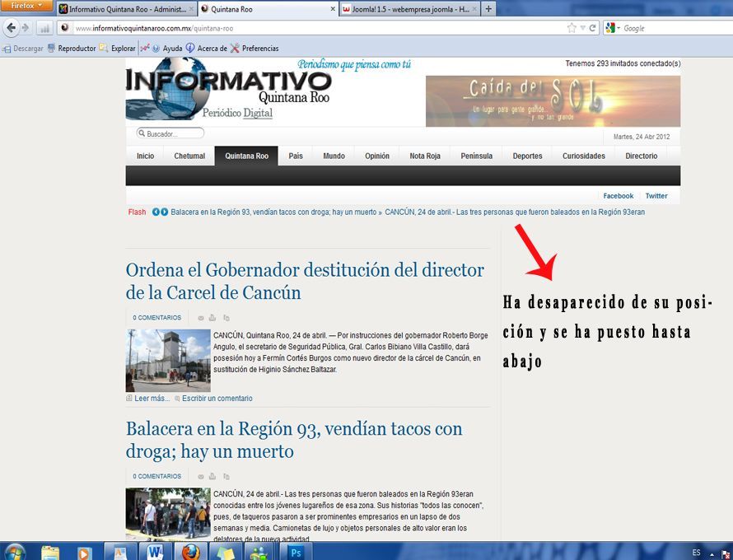Open the Balacera article photo thumbnail
This screenshot has width=733, height=560.
168,514
